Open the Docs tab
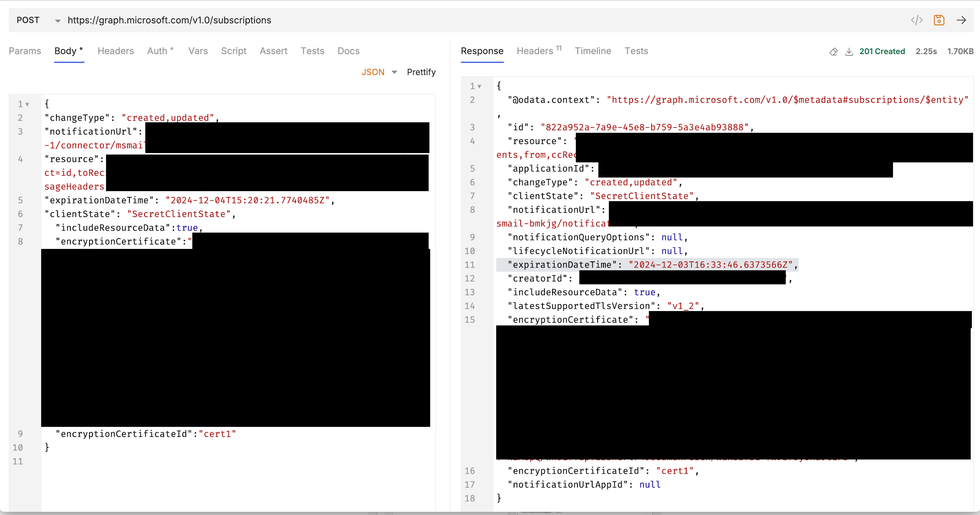Viewport: 980px width, 515px height. [x=348, y=51]
